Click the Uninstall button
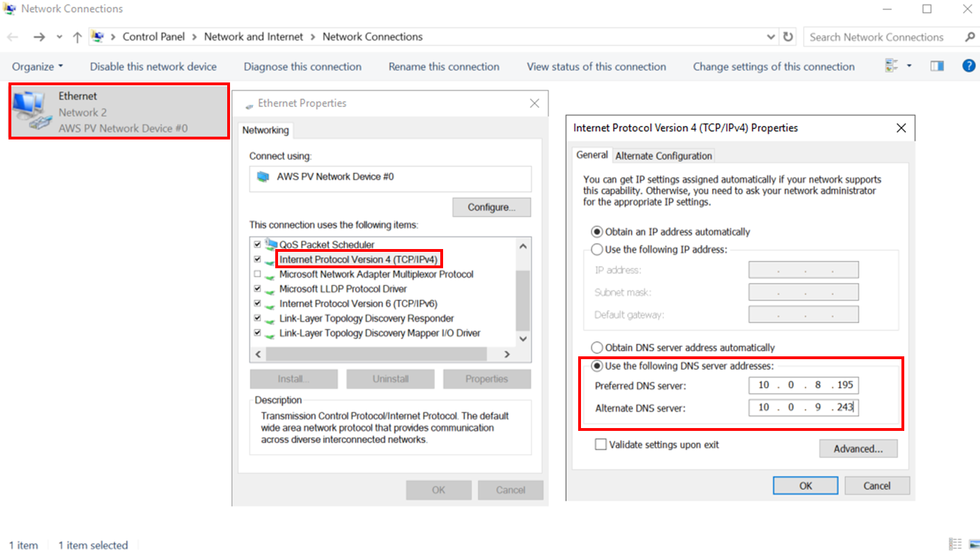The image size is (980, 554). click(390, 379)
